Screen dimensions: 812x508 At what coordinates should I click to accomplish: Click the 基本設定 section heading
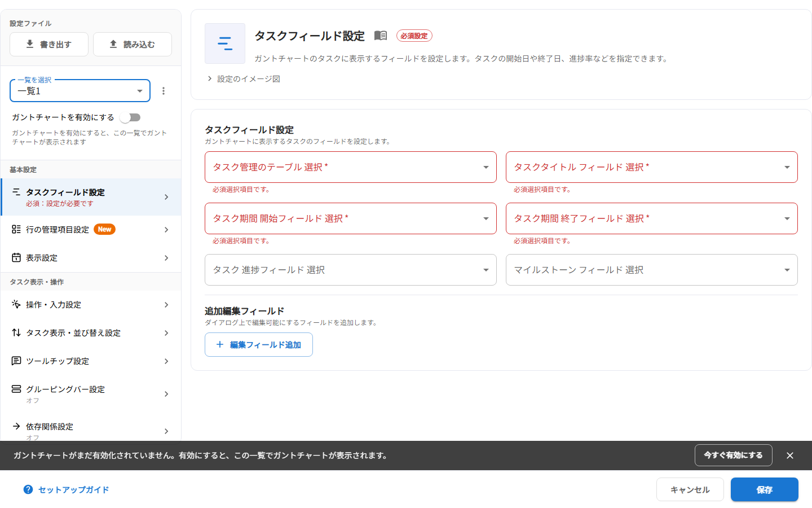[23, 170]
